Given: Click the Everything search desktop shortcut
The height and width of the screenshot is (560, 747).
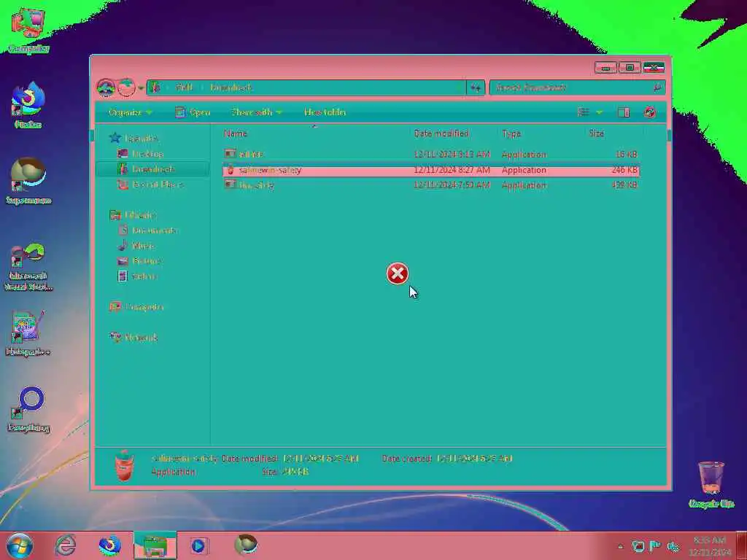Looking at the screenshot, I should (28, 410).
